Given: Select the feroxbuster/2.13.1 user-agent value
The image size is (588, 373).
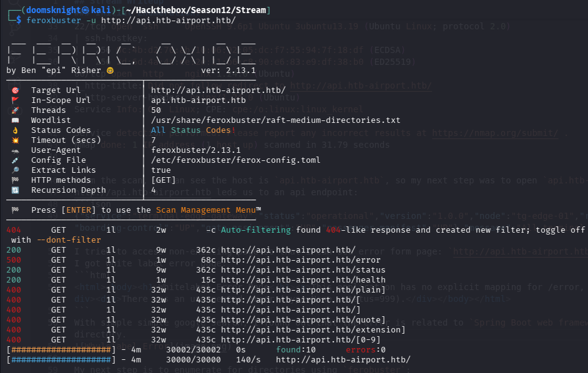Looking at the screenshot, I should [x=196, y=150].
